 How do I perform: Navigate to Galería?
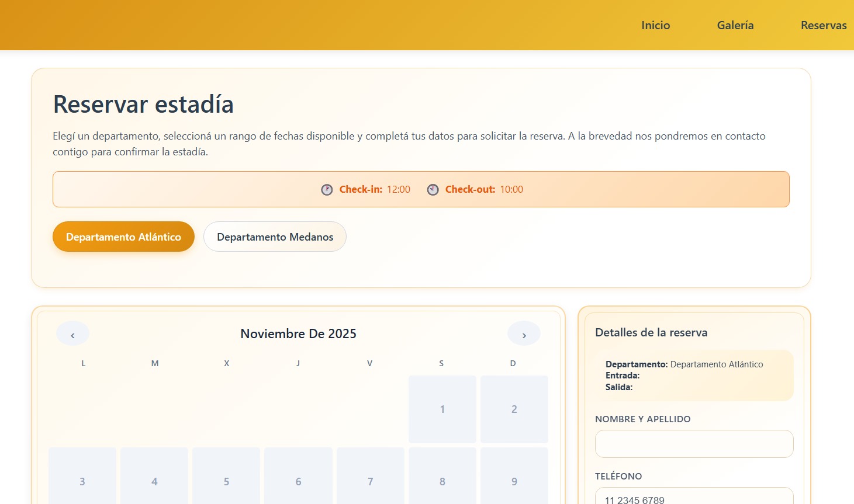click(735, 25)
